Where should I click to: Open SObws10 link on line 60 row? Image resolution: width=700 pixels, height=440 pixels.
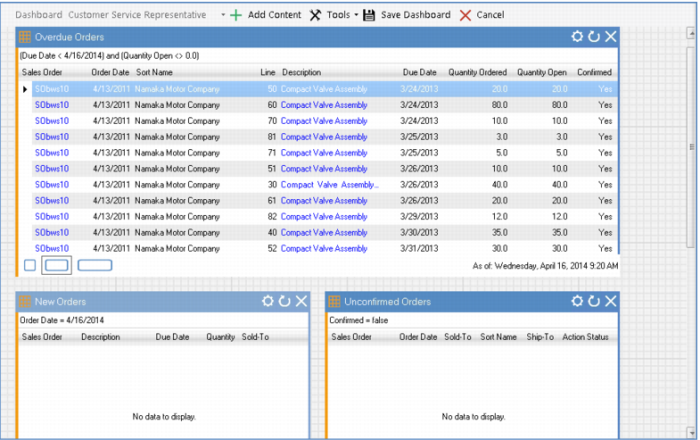click(52, 105)
